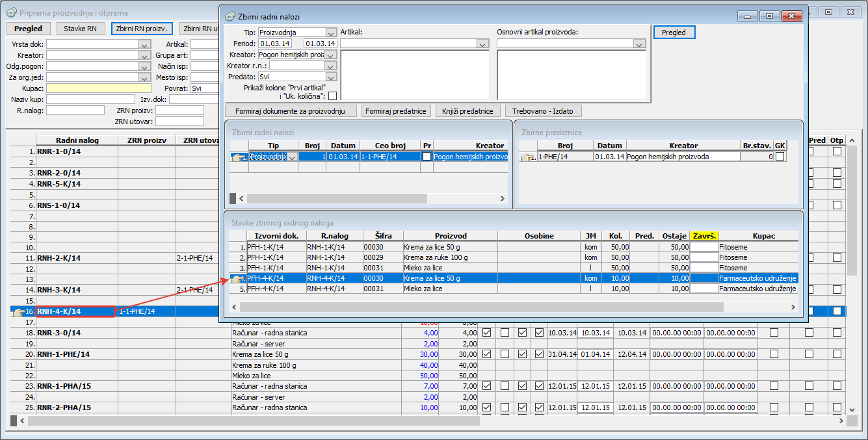The height and width of the screenshot is (440, 868).
Task: Click the hand pointer icon beside the 1-PHE/14 predatnica row
Action: tap(528, 157)
